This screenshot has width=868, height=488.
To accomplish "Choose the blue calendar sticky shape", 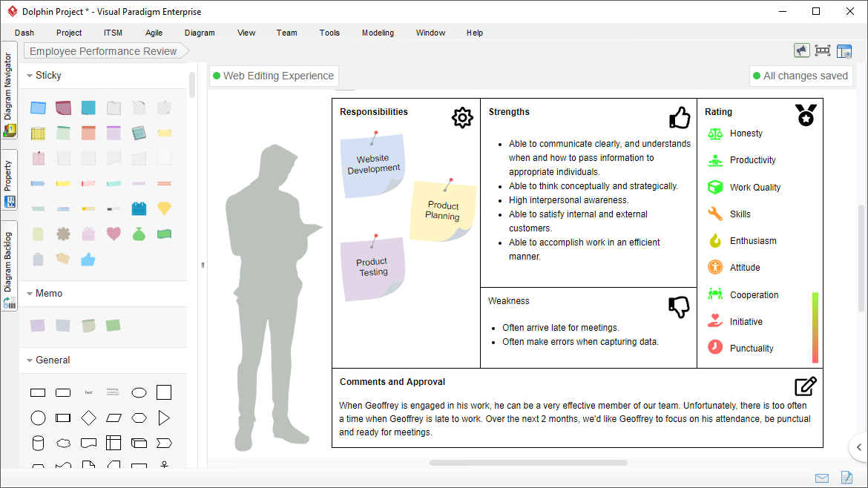I will 139,208.
